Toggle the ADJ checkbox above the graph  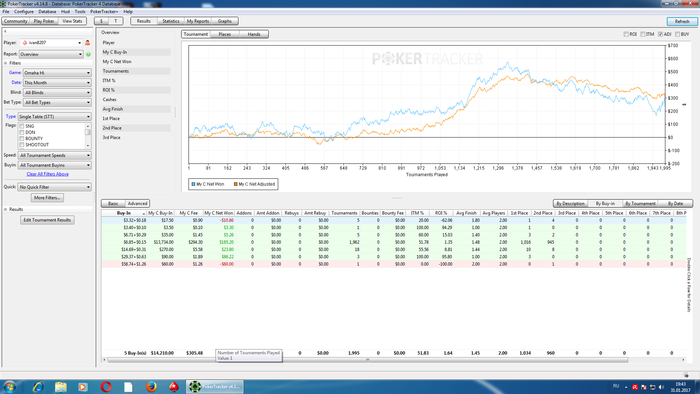click(x=660, y=34)
